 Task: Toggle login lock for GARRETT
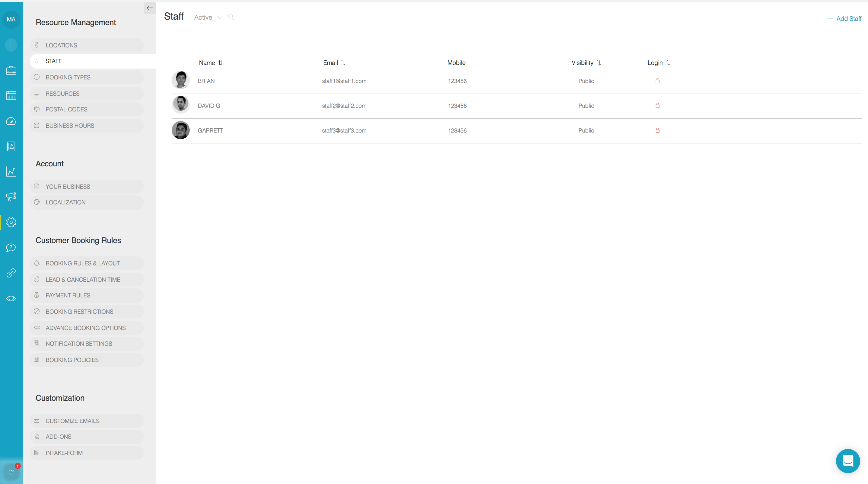657,130
